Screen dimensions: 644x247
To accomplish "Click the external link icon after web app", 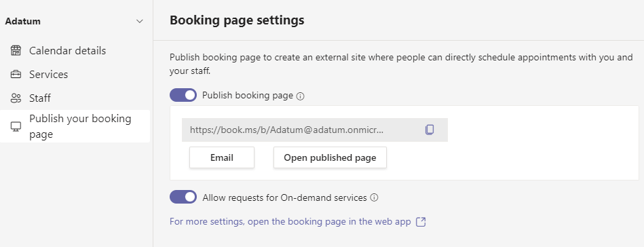I will pos(421,222).
